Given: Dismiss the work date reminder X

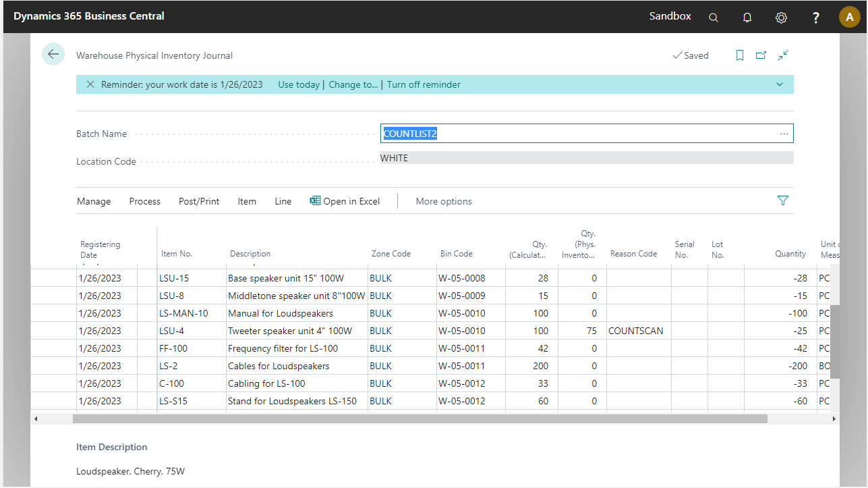Looking at the screenshot, I should (x=90, y=84).
